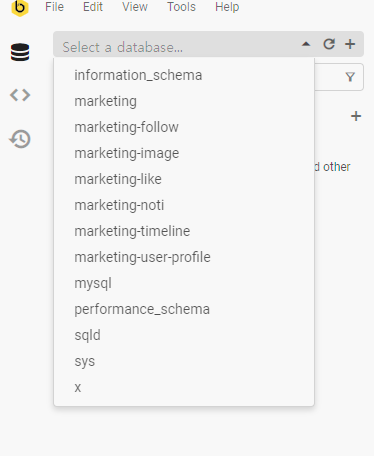Screen dimensions: 374x456
Task: Refresh the database list
Action: (x=329, y=44)
